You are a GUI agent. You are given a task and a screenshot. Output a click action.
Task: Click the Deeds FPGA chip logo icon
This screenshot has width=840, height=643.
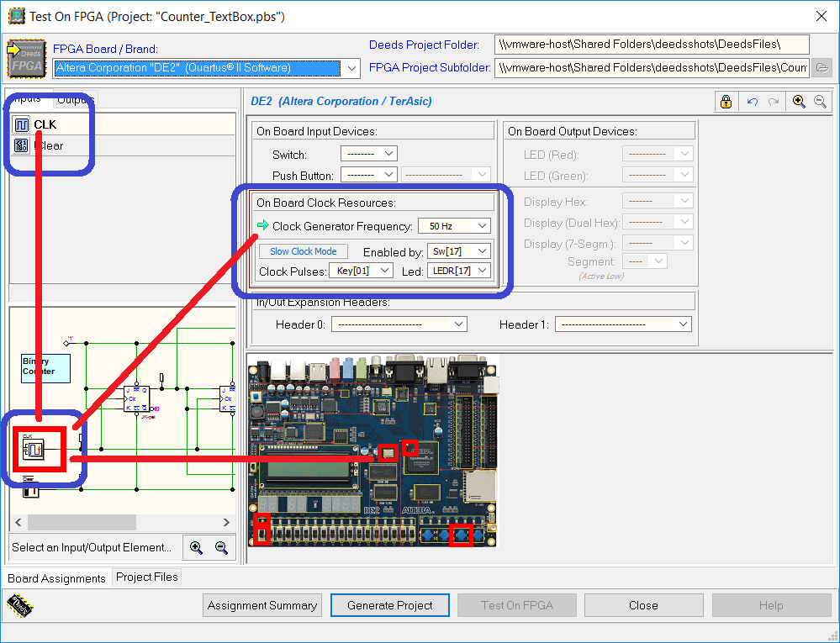(x=26, y=58)
